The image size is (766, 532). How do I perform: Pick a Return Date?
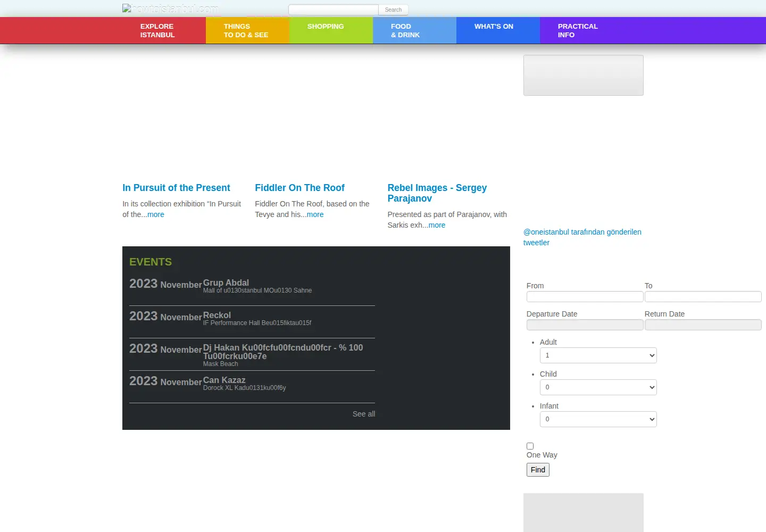tap(703, 325)
